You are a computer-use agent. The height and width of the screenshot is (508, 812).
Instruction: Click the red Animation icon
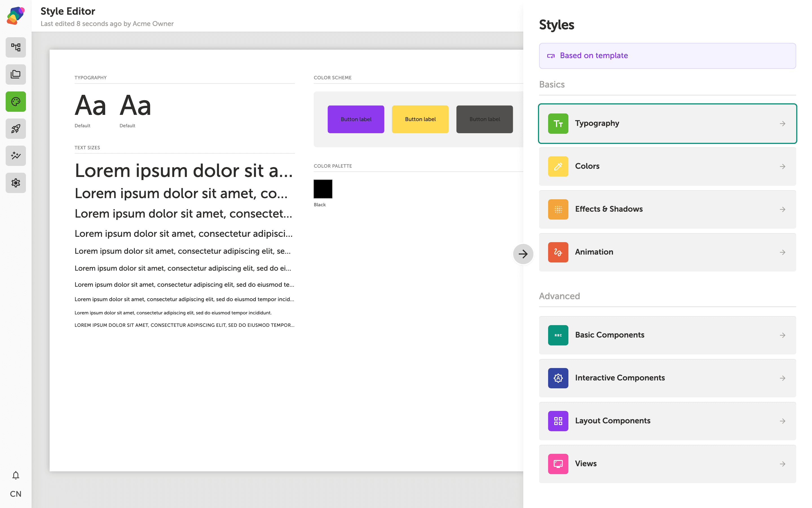558,252
